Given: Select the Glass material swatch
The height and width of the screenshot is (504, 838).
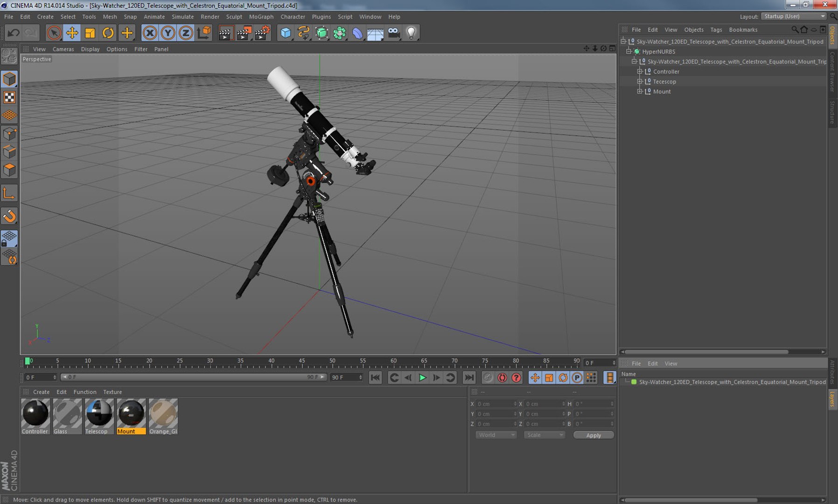Looking at the screenshot, I should pyautogui.click(x=67, y=416).
